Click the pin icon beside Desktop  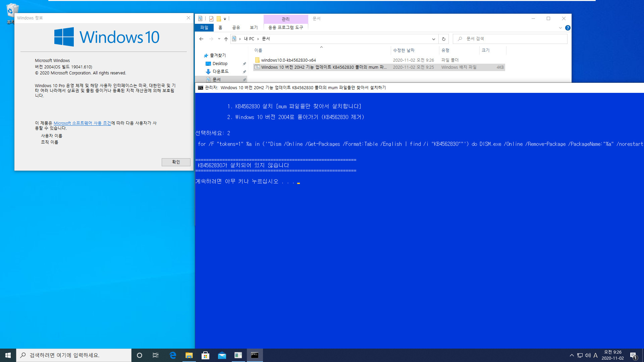(244, 64)
